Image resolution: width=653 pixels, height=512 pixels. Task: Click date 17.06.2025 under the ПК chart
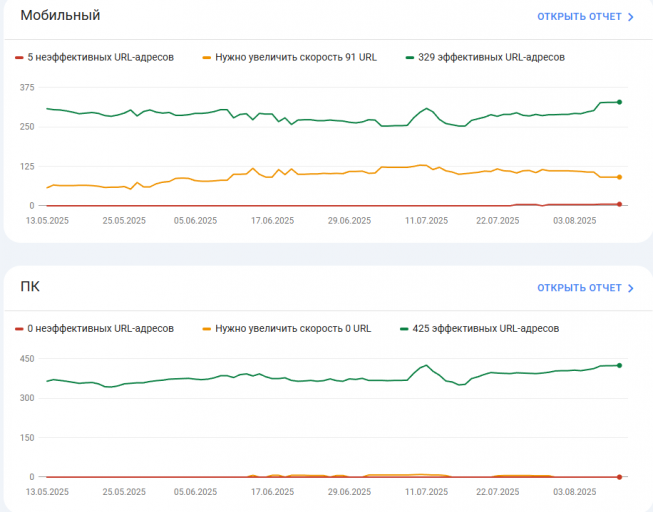272,492
